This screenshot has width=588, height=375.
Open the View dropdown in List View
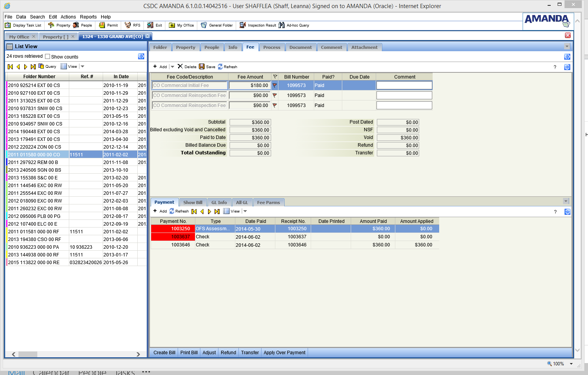(x=82, y=67)
